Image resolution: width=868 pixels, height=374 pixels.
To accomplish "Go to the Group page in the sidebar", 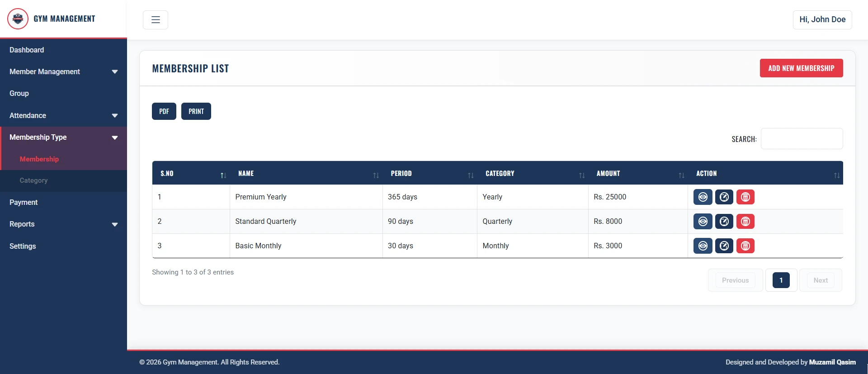I will 63,93.
